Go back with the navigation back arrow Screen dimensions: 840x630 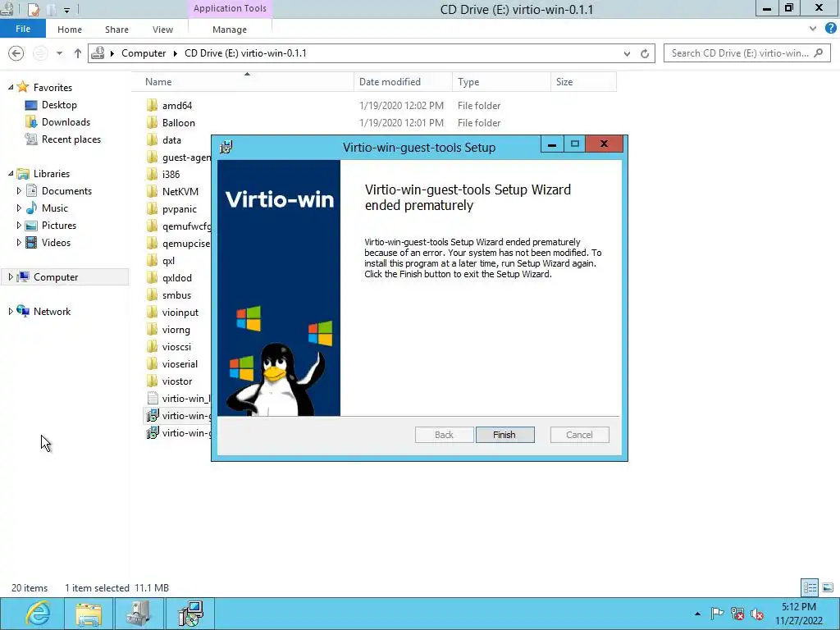(x=16, y=53)
